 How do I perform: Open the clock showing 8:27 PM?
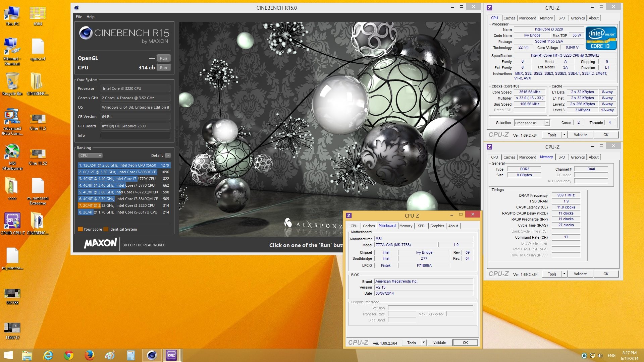point(629,356)
